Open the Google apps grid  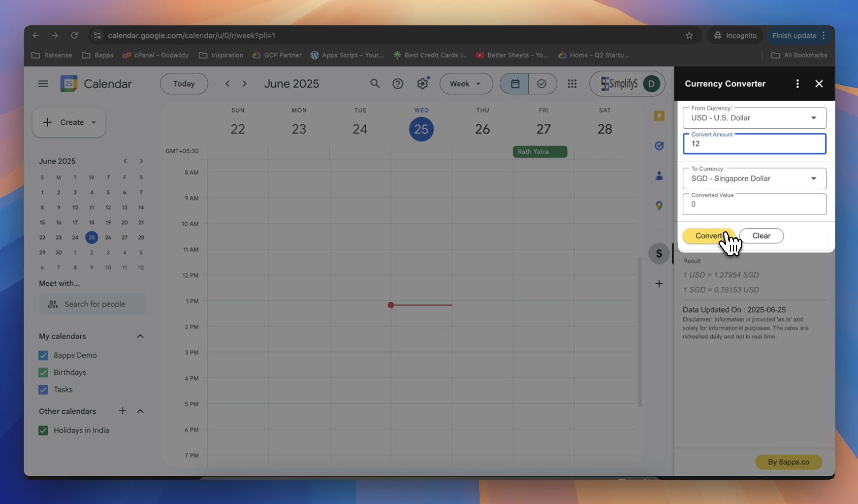(x=573, y=83)
